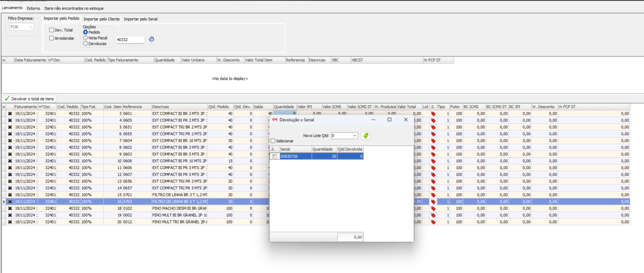Click the order number field containing 40332

[130, 40]
